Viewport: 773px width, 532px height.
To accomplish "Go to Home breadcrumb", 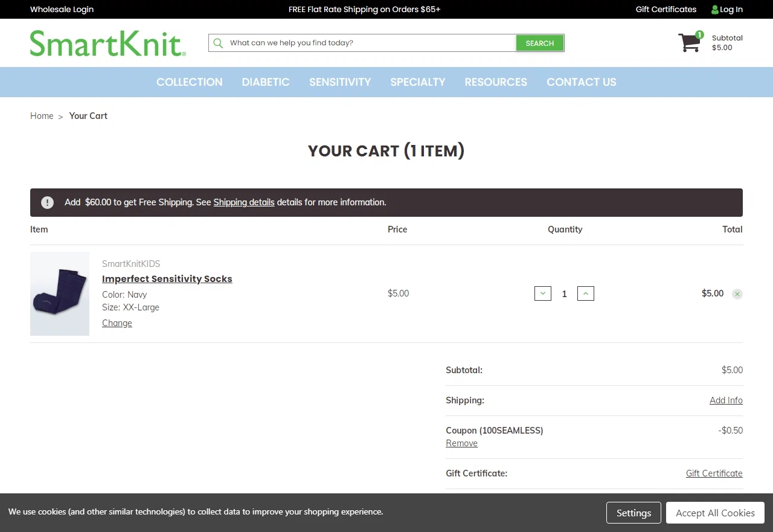I will pyautogui.click(x=42, y=116).
